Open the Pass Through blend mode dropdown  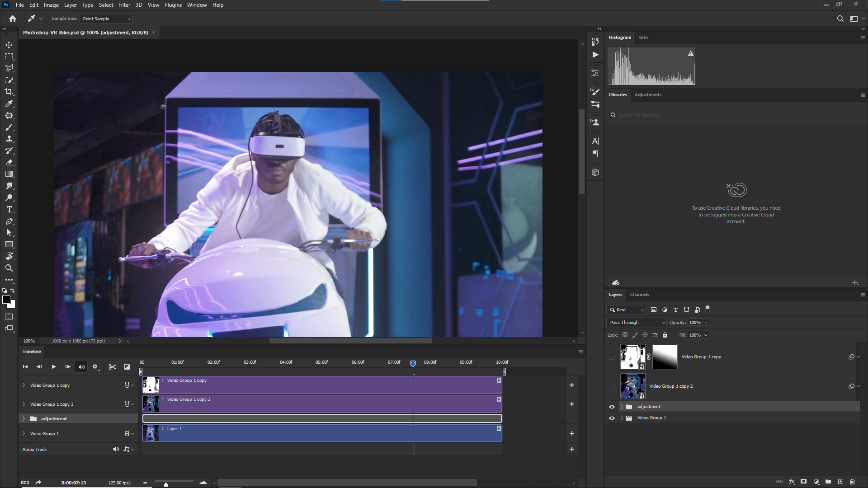coord(636,322)
